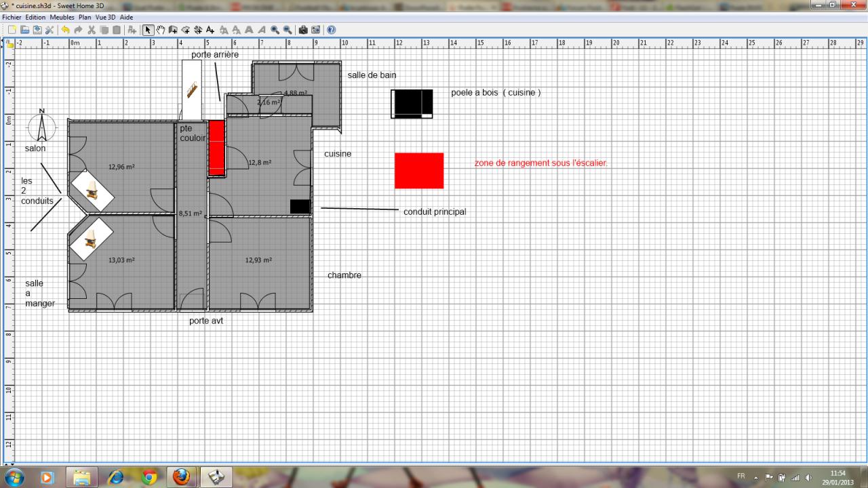The image size is (868, 488).
Task: Click the 'salle de bain' label
Action: pos(372,75)
